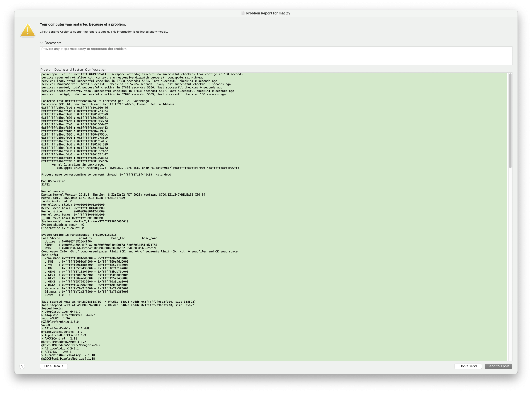The image size is (532, 393).
Task: Click 'Problem Report for macOS' window title
Action: point(268,13)
